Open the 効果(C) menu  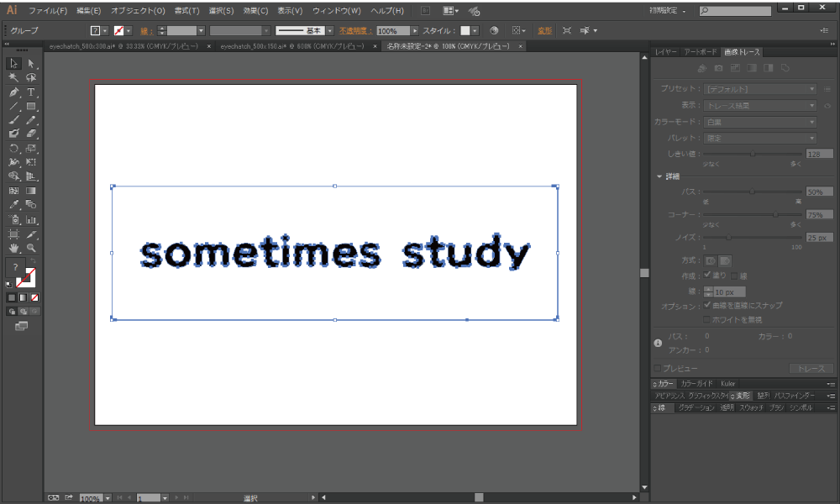(x=255, y=11)
